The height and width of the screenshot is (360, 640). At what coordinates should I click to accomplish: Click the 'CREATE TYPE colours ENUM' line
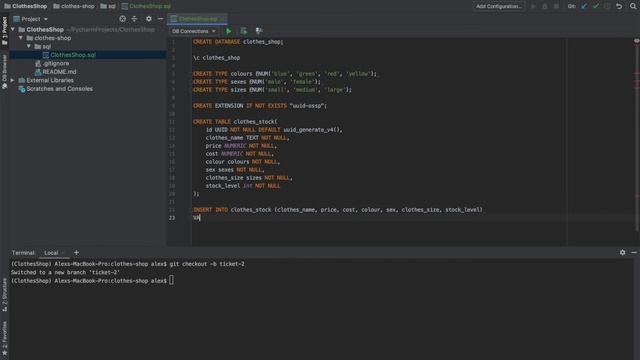point(285,74)
